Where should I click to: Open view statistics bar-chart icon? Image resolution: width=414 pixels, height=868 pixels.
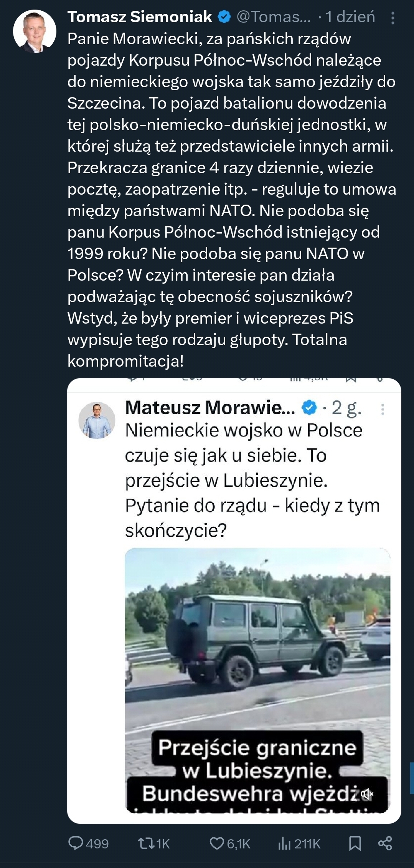tap(284, 843)
